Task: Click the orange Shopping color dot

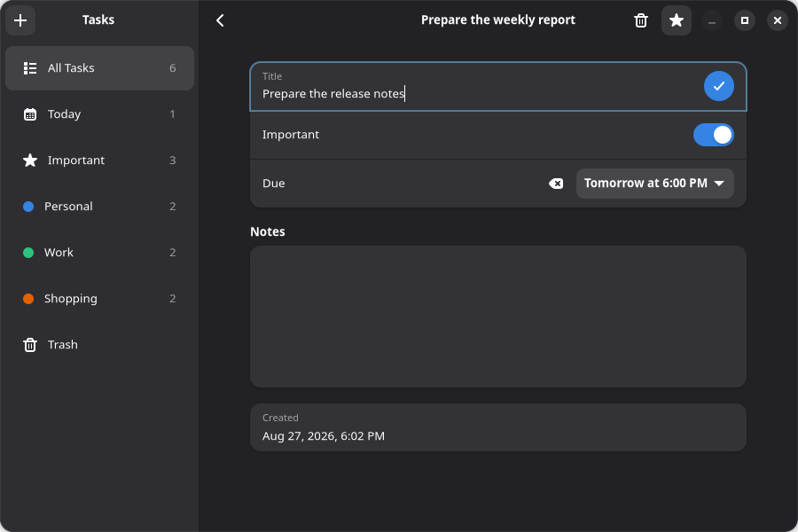Action: tap(28, 298)
